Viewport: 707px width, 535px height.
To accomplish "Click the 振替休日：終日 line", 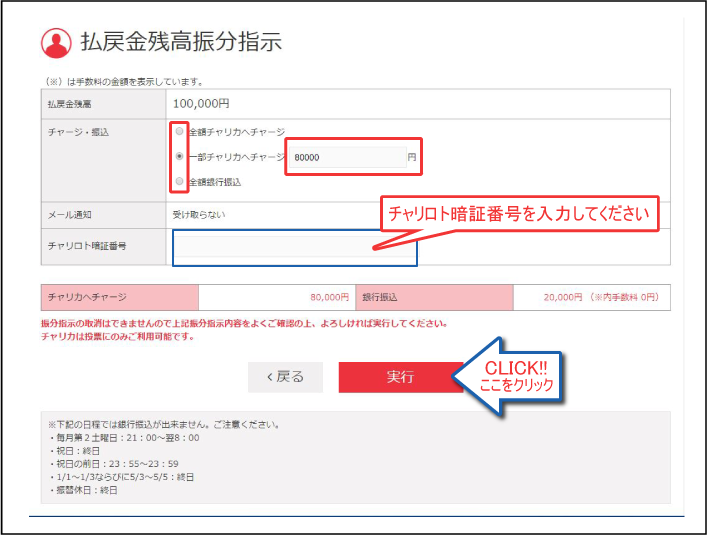I will click(x=84, y=490).
